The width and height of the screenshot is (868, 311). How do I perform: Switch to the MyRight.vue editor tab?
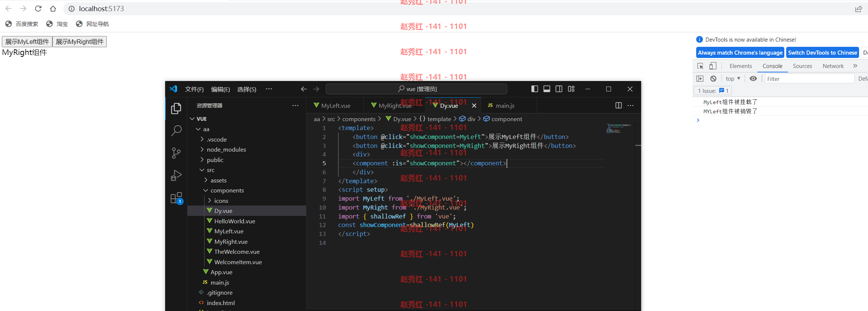coord(395,106)
